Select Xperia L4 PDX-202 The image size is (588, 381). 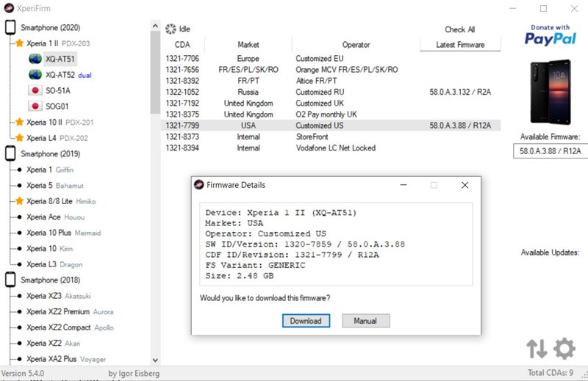coord(57,138)
